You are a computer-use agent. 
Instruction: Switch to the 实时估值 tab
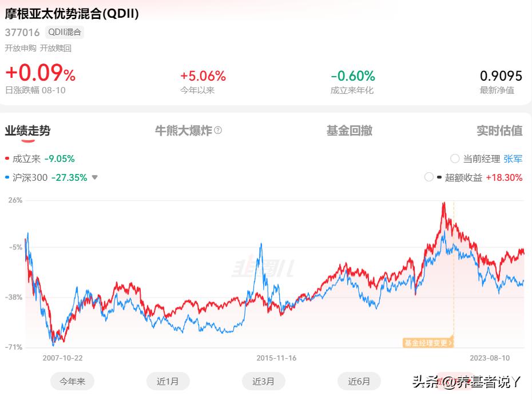click(x=499, y=130)
